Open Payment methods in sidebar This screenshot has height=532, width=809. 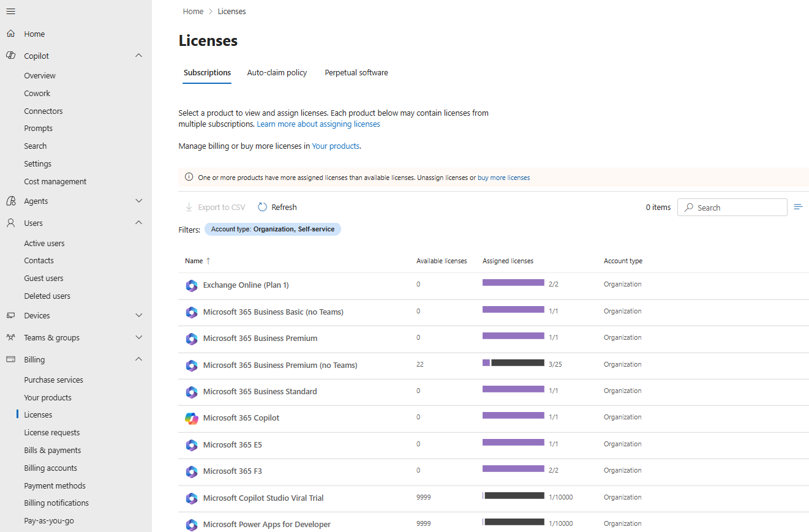55,485
